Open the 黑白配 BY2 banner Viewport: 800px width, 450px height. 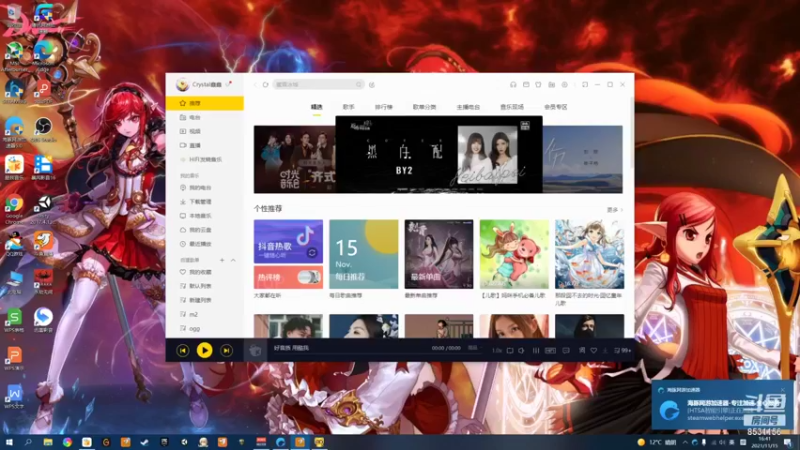click(439, 155)
